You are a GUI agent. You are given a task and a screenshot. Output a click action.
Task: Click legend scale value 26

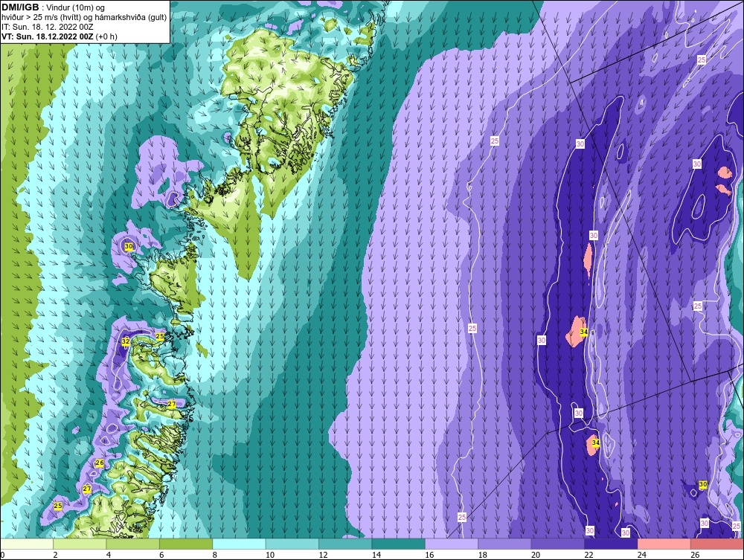coord(695,555)
